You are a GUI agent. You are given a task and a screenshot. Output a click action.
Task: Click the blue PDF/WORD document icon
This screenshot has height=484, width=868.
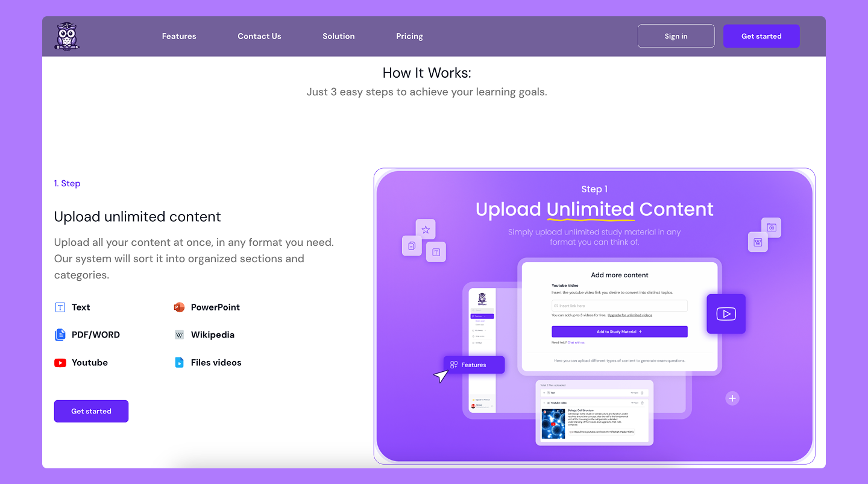point(60,335)
